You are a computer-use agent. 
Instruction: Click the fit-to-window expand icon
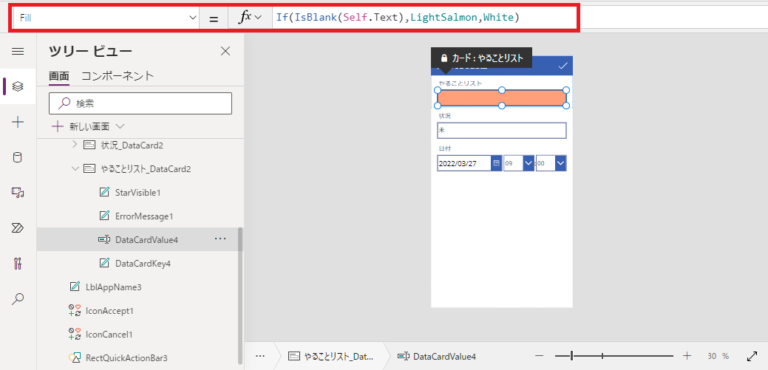coord(751,356)
